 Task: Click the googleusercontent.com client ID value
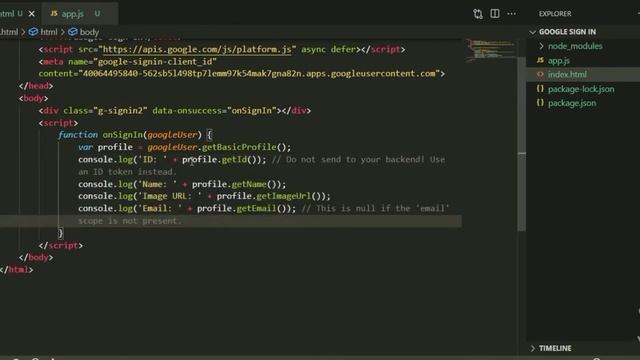(x=259, y=74)
